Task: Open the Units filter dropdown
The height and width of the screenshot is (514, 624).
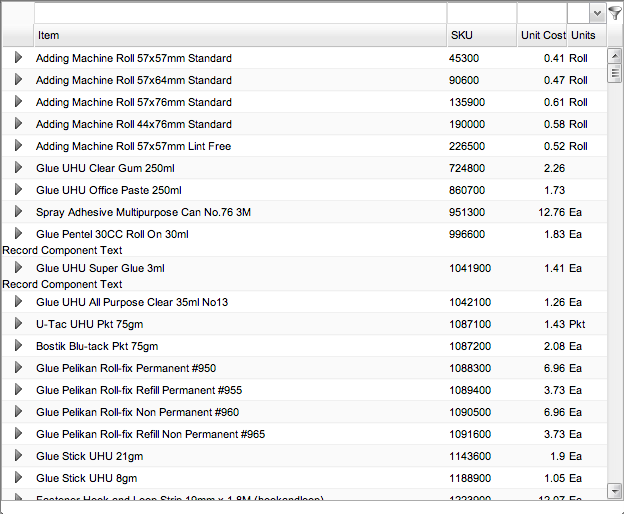Action: (x=597, y=13)
